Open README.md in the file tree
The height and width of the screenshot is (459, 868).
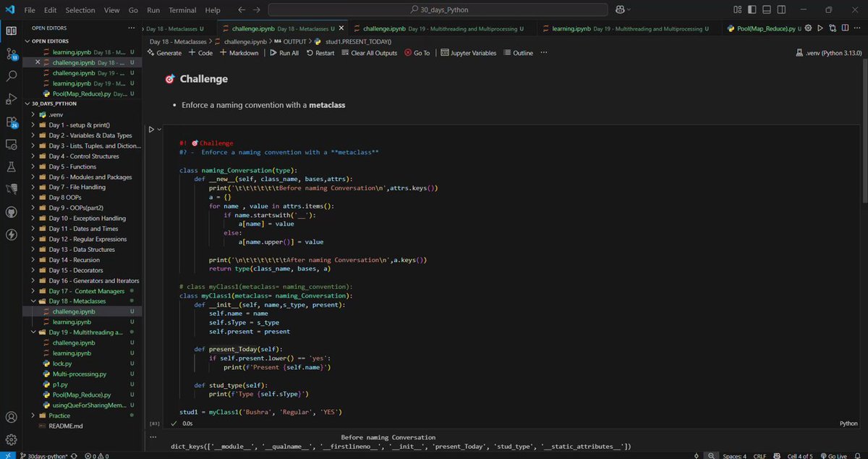click(x=66, y=426)
